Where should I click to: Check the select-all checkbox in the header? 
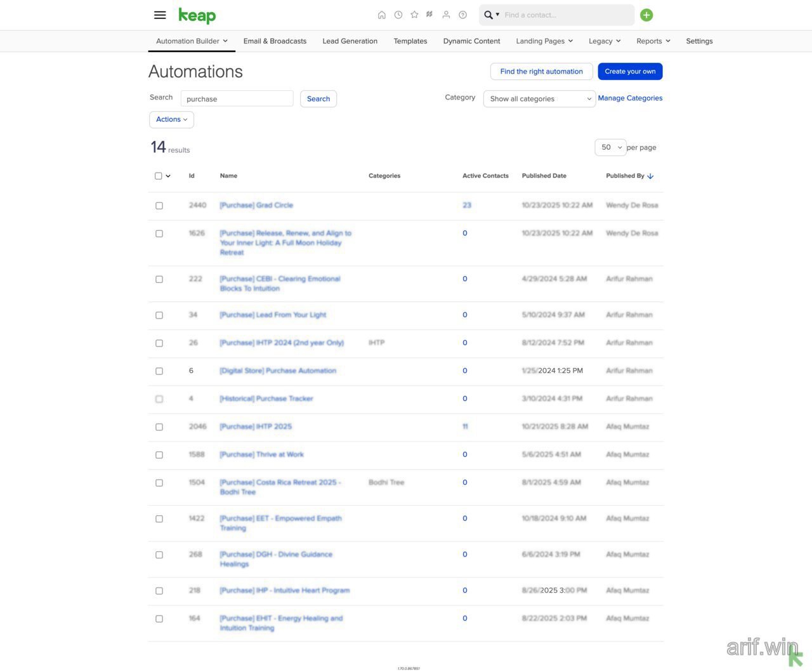(x=157, y=176)
